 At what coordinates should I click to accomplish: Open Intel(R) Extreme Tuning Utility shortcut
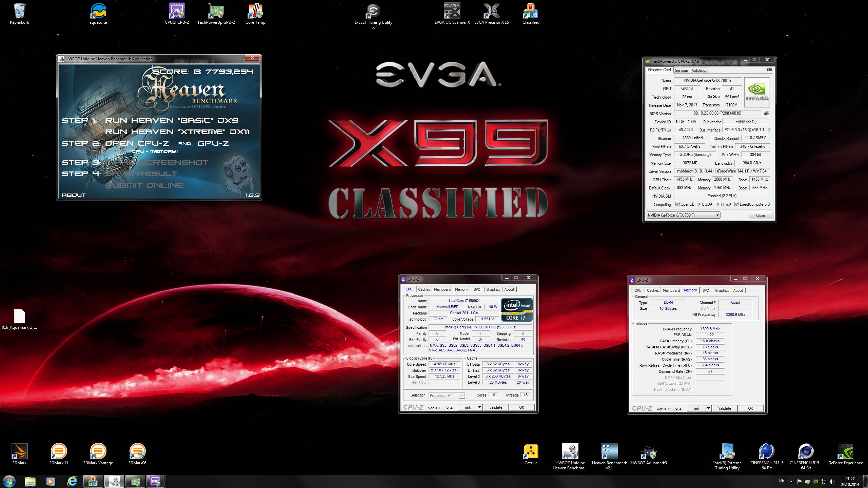coord(727,456)
